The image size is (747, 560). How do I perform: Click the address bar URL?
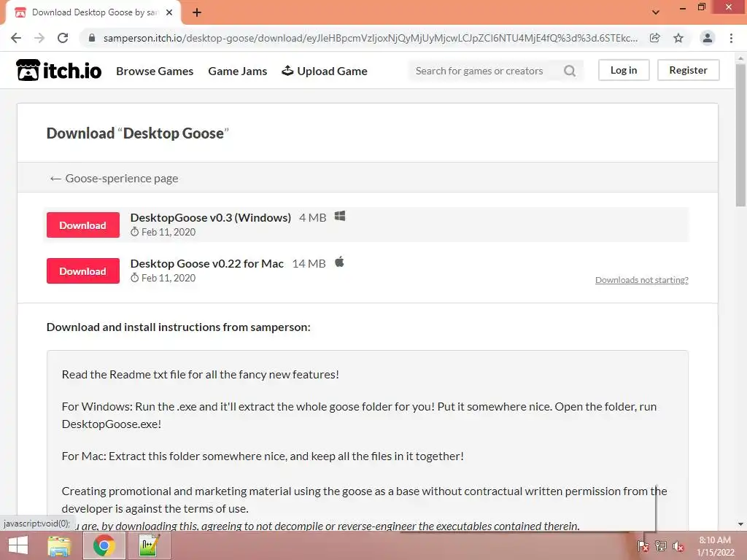pos(370,38)
